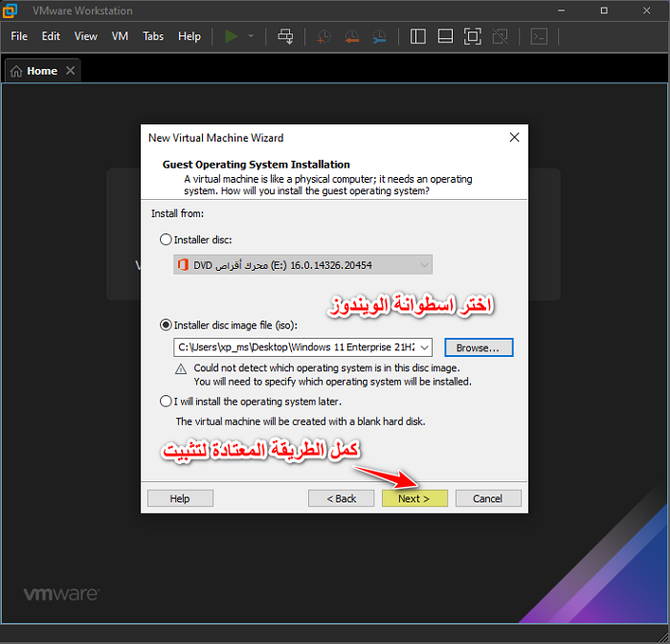Go back with the < Back button
The height and width of the screenshot is (644, 670).
click(x=341, y=499)
